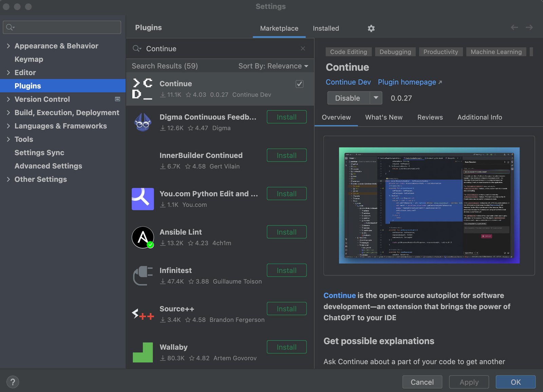Click the Wallaby green plugin icon
This screenshot has height=392, width=543.
tap(143, 352)
